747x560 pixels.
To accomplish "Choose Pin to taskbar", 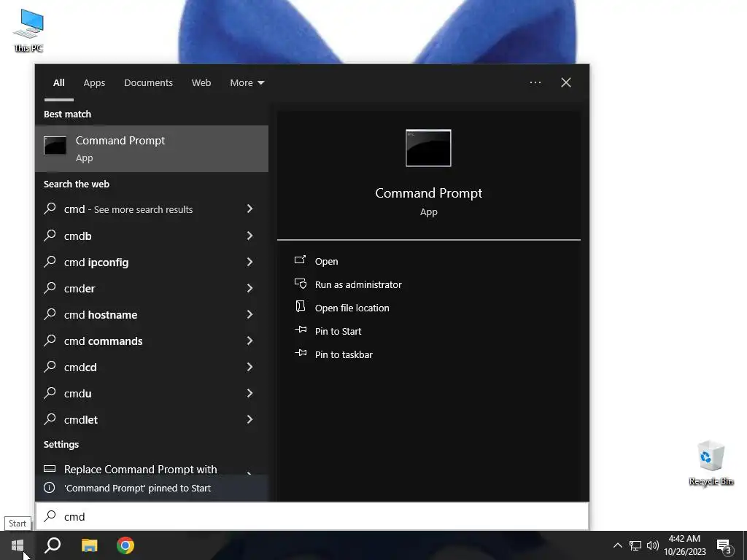I will [x=344, y=355].
